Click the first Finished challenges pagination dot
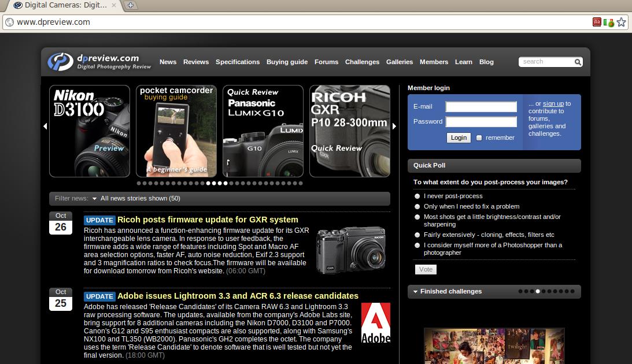The width and height of the screenshot is (632, 364). click(520, 292)
